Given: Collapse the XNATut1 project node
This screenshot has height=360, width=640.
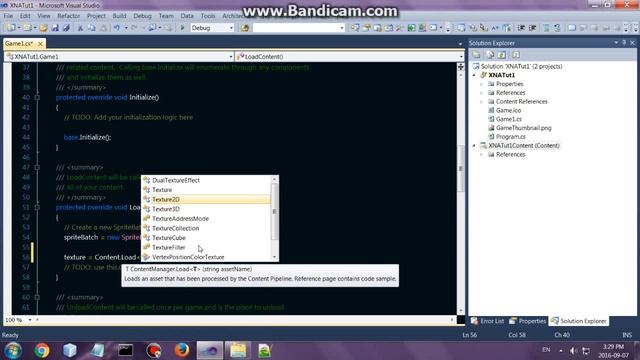Looking at the screenshot, I should pyautogui.click(x=474, y=75).
